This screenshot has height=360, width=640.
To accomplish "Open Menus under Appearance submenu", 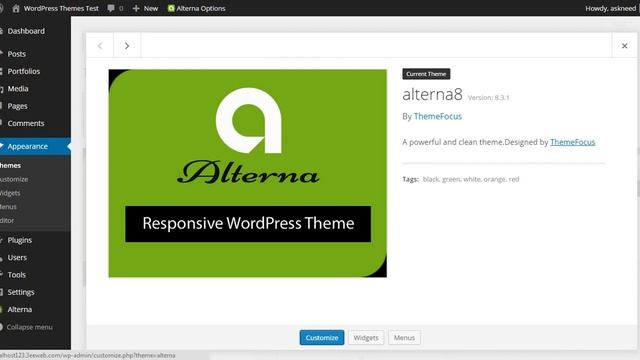I will coord(9,207).
